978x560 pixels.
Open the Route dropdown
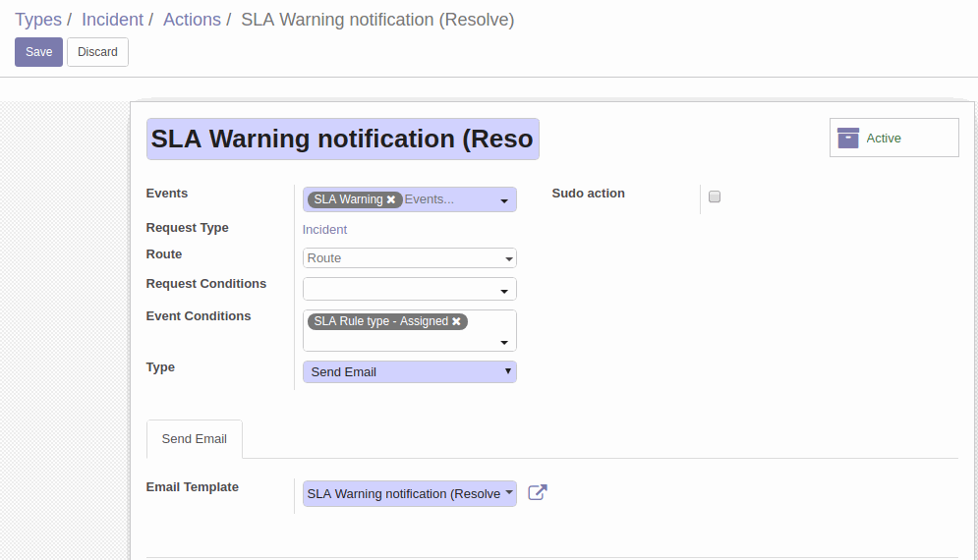coord(410,258)
